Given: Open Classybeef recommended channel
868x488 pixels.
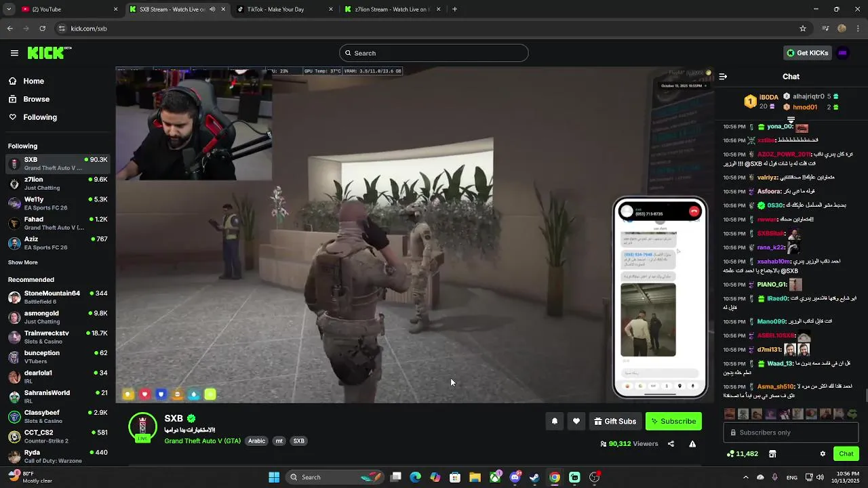Looking at the screenshot, I should tap(58, 416).
